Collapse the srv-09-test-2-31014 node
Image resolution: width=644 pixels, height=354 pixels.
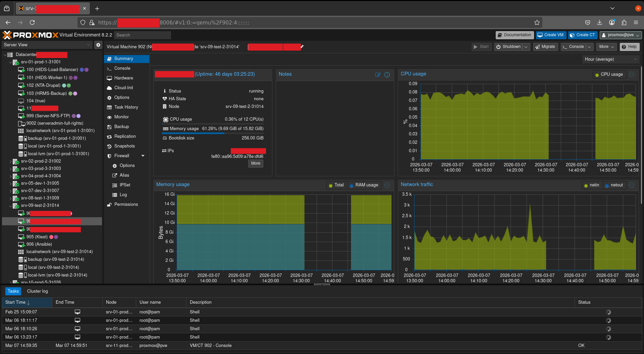(x=10, y=205)
